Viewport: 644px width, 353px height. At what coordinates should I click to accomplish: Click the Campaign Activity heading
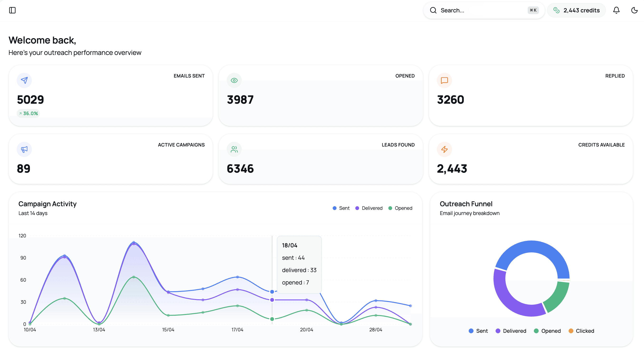48,204
